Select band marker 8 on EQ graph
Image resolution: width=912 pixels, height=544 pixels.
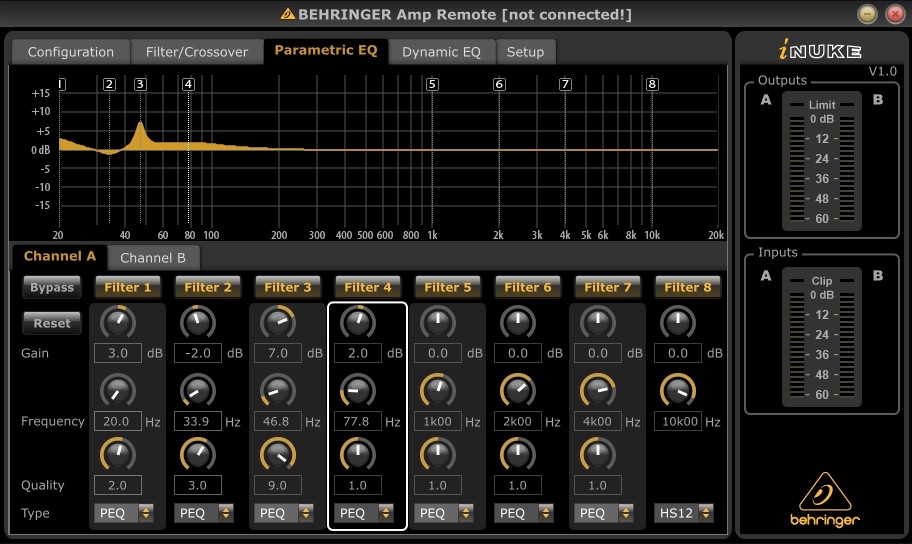[x=652, y=84]
